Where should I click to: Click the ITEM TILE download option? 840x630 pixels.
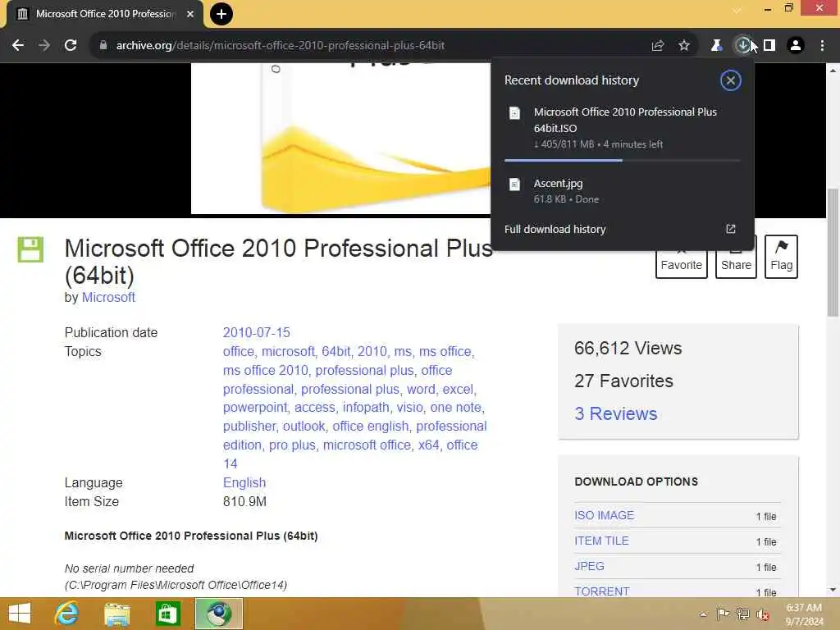pyautogui.click(x=601, y=541)
